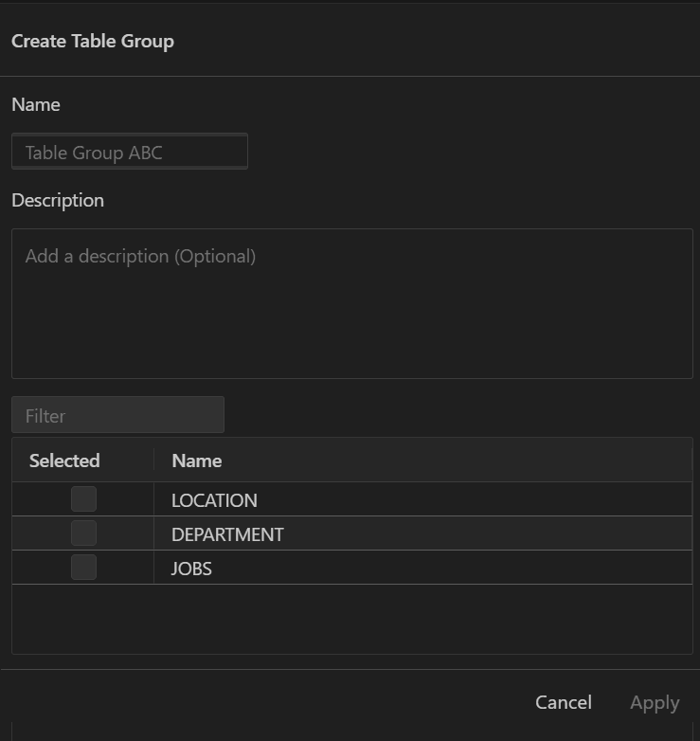
Task: Choose the JOBS row name
Action: (x=191, y=569)
